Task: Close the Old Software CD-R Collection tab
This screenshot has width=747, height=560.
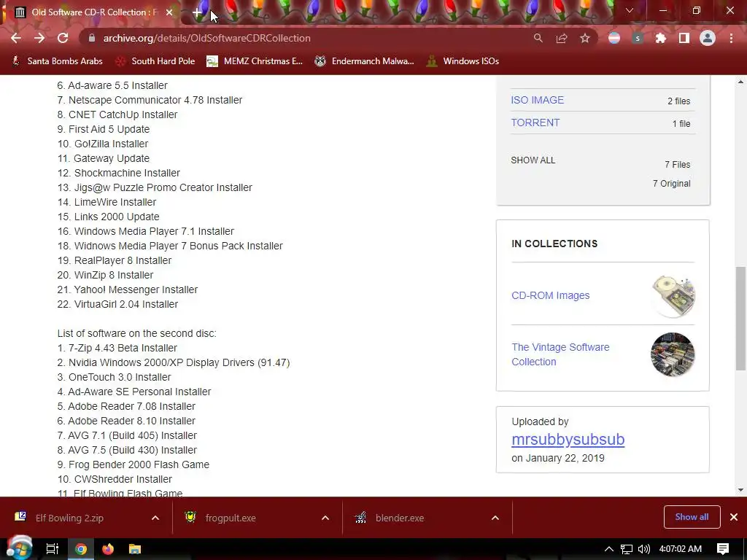Action: [169, 12]
